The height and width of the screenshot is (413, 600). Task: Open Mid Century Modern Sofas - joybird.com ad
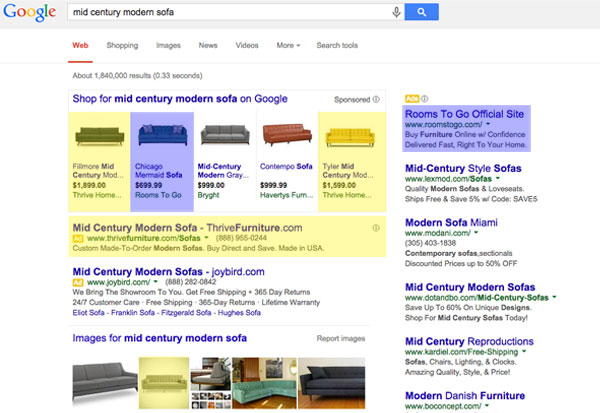[x=168, y=272]
